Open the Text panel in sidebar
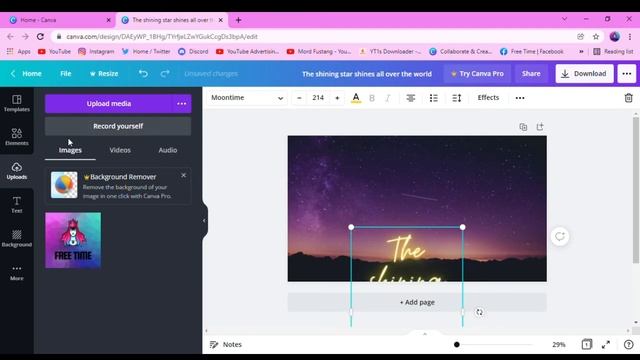 (x=17, y=204)
